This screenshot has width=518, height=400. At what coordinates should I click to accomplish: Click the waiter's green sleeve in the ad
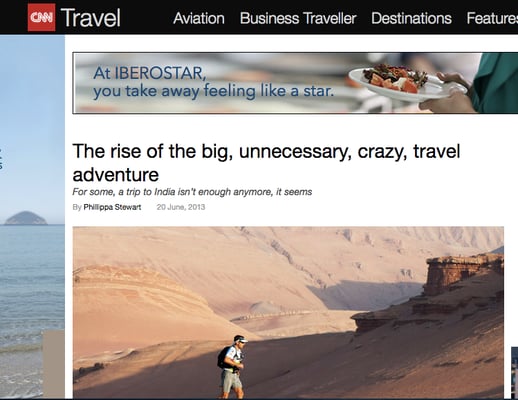tap(497, 83)
